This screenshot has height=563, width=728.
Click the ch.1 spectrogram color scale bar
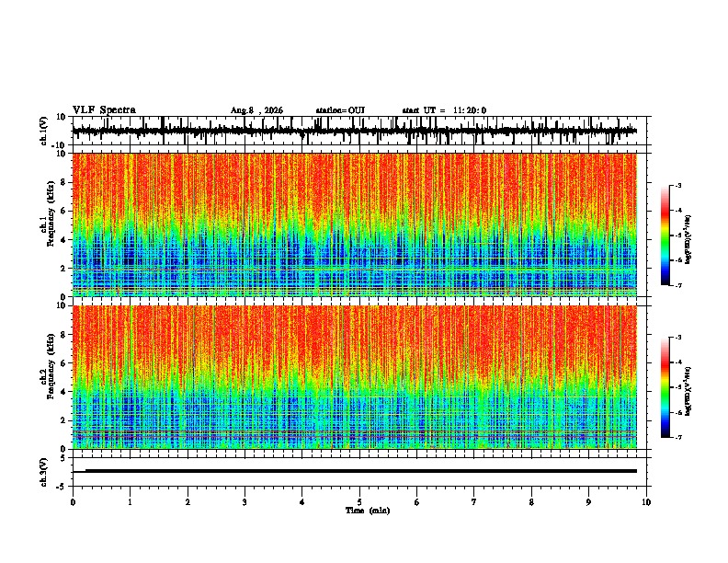coord(665,236)
